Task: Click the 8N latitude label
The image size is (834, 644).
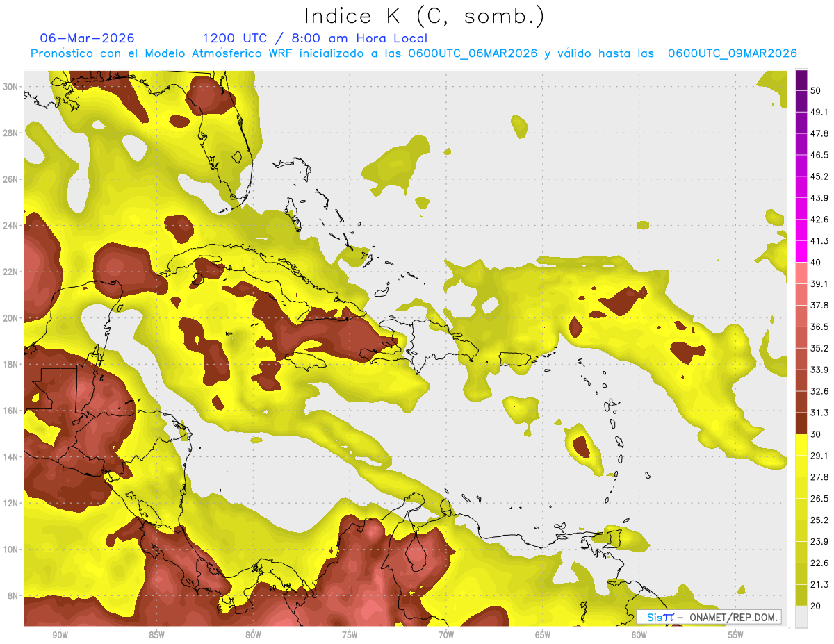Action: pyautogui.click(x=13, y=595)
